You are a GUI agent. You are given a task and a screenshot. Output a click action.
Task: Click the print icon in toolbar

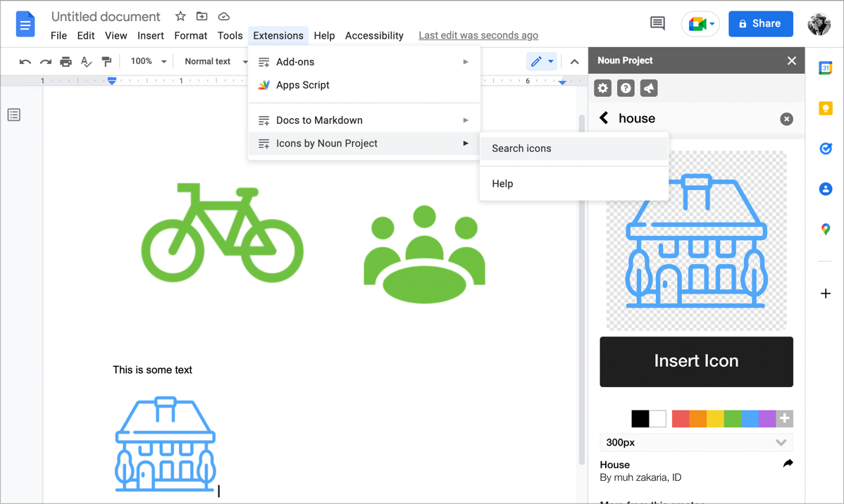(66, 62)
